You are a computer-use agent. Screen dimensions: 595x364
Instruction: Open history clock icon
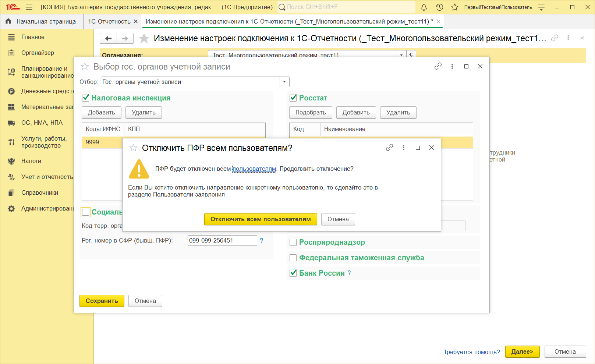(439, 7)
